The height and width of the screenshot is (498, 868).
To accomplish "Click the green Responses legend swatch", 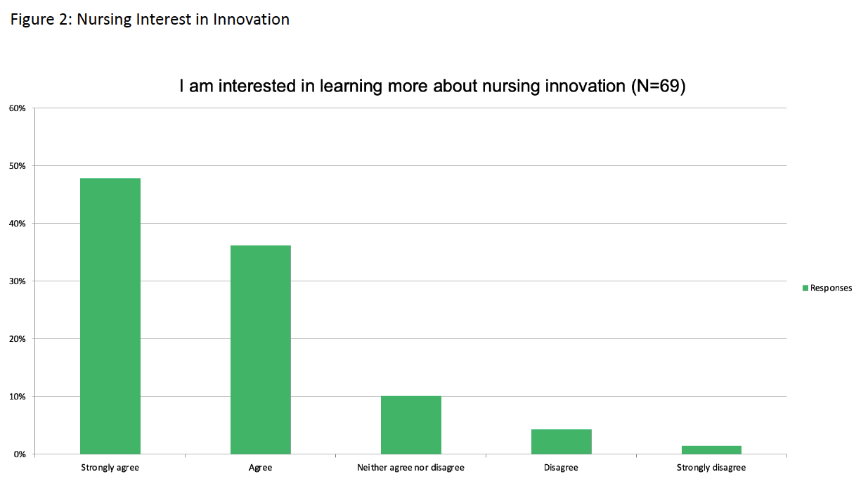I will coord(805,288).
